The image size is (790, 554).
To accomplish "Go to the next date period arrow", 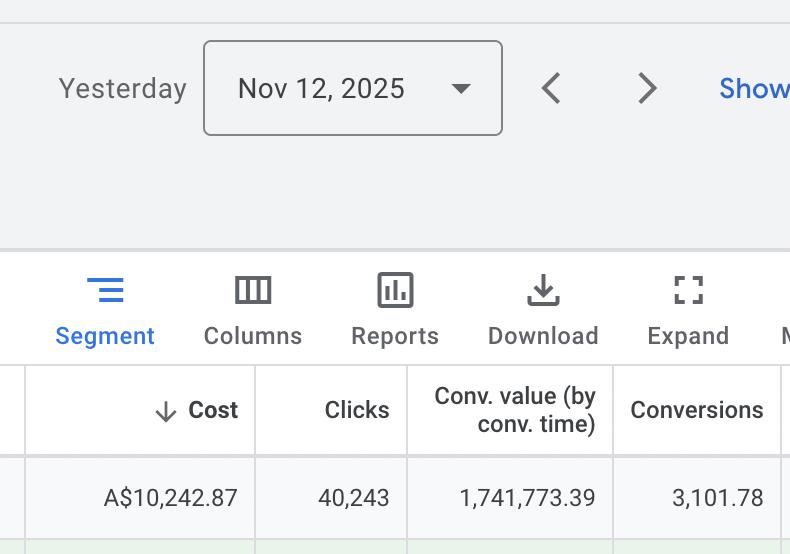I will click(x=647, y=88).
